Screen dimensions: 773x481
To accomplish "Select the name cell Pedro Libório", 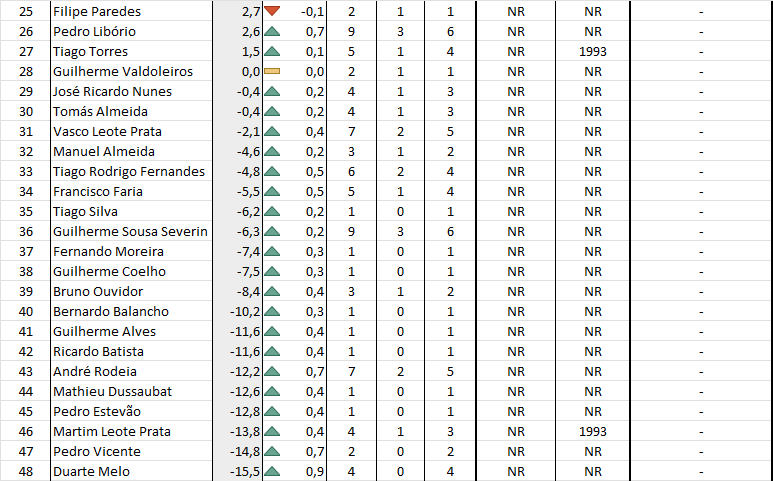I will [132, 32].
